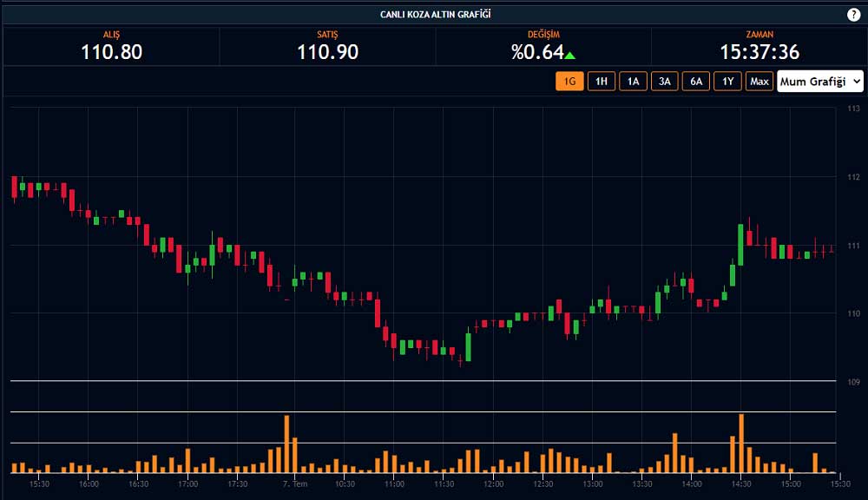This screenshot has height=500, width=868.
Task: Select the 6A six-month range
Action: (x=696, y=82)
